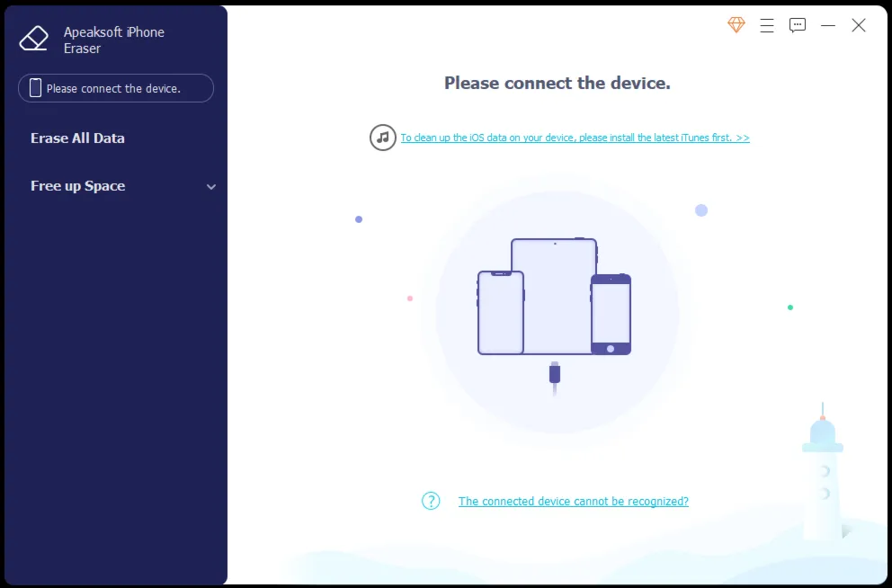This screenshot has width=892, height=588.
Task: Click the eraser logo icon
Action: (34, 39)
